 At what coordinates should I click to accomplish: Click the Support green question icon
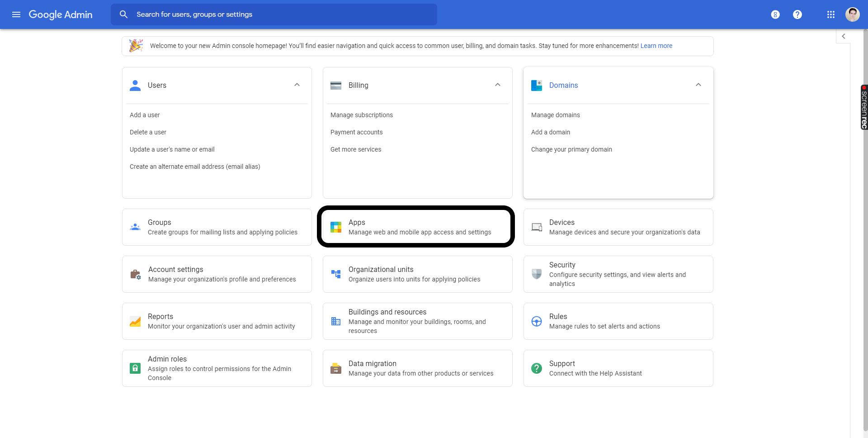pyautogui.click(x=537, y=368)
